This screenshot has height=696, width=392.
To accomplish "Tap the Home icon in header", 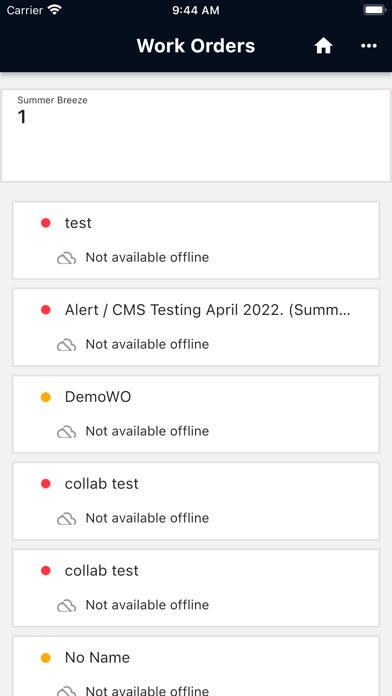I will coord(324,46).
